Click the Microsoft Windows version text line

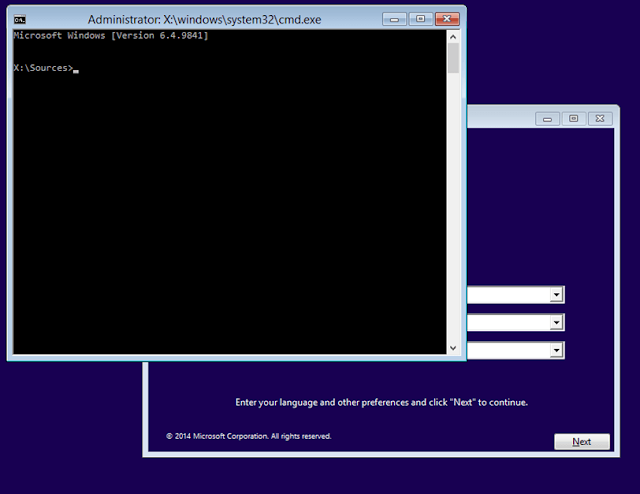111,36
